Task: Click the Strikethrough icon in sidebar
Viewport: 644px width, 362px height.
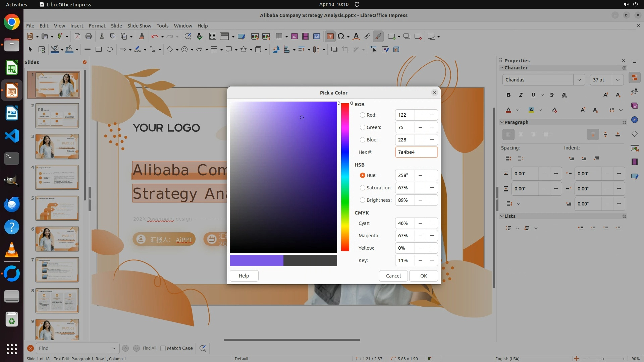Action: [552, 95]
